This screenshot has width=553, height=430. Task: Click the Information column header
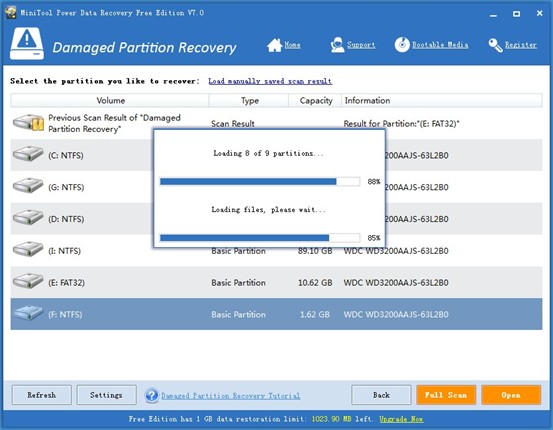click(x=442, y=101)
